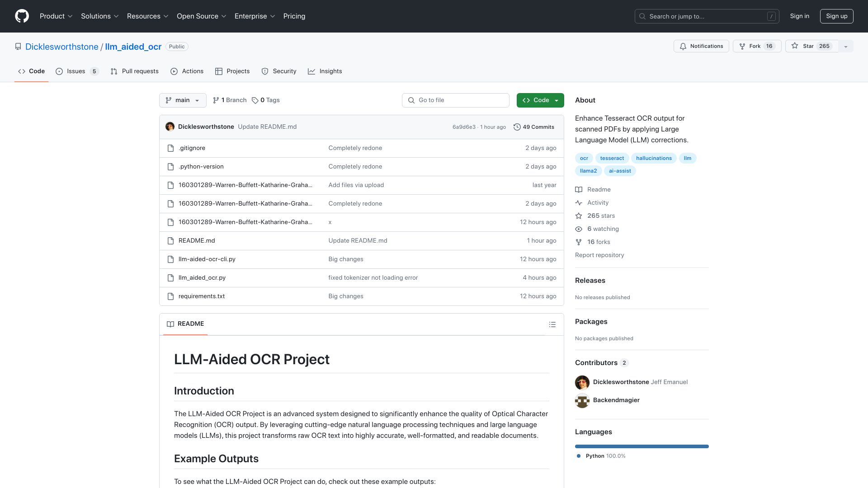Expand the green Code dropdown
Image resolution: width=868 pixels, height=488 pixels.
pos(540,100)
